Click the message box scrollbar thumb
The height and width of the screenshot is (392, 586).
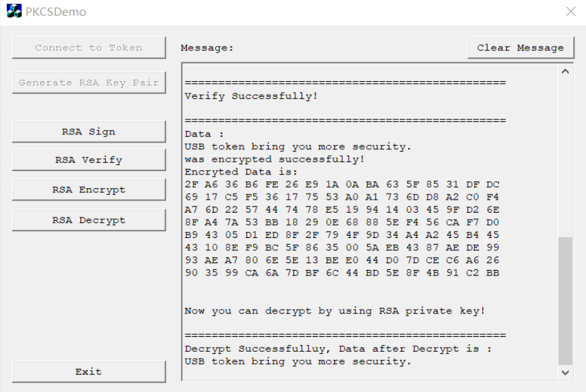566,301
